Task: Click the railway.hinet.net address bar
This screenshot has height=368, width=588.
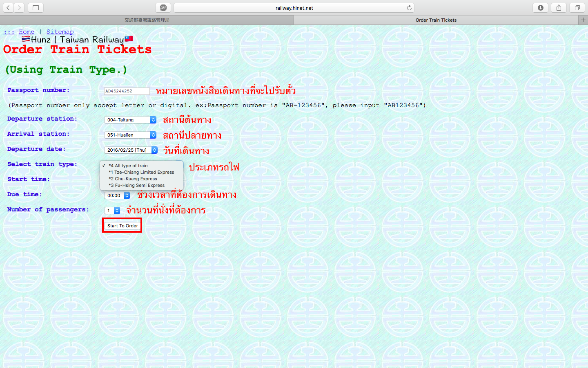Action: coord(294,8)
